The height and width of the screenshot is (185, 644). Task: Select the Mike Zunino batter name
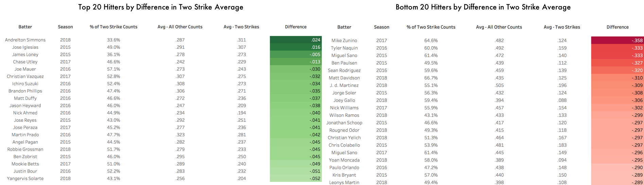click(x=344, y=40)
